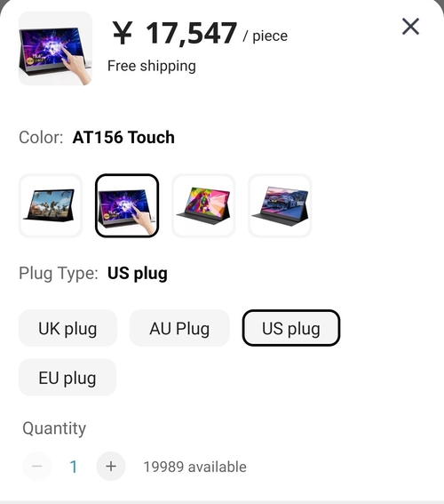Click the Quantity heading label
The image size is (444, 504).
(54, 428)
